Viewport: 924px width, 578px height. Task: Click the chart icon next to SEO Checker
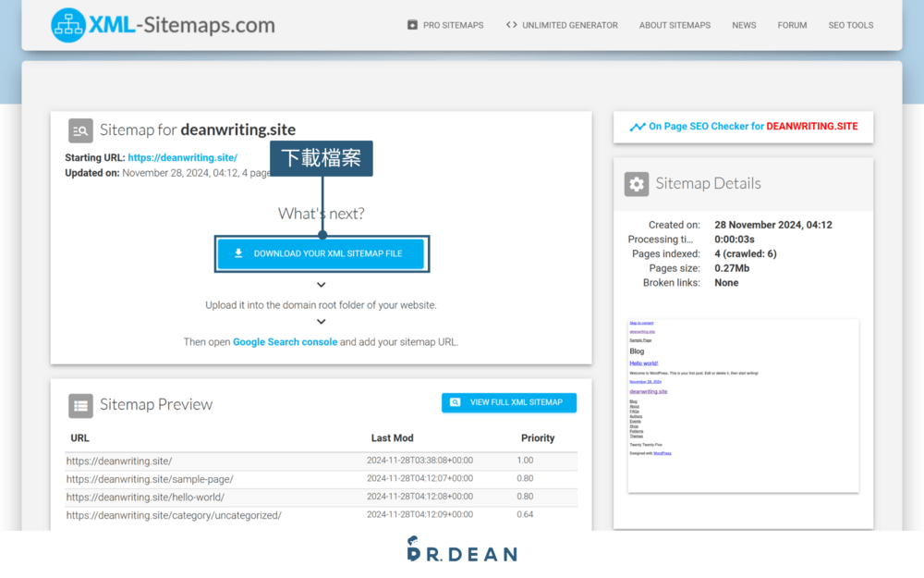[637, 127]
